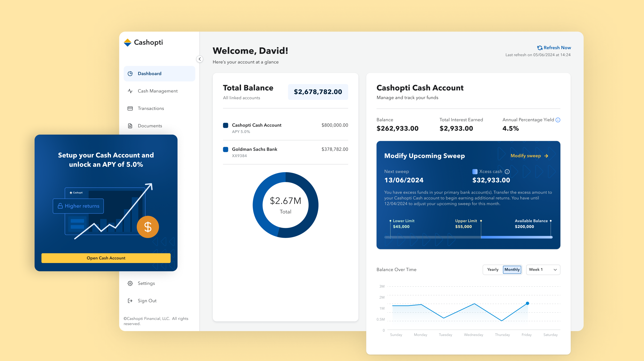Click the Transactions card icon

coord(130,109)
